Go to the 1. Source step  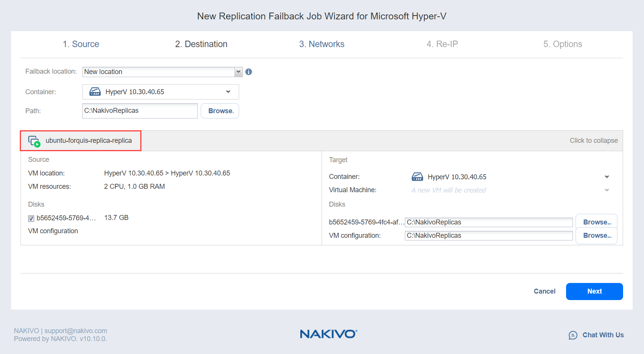(81, 44)
